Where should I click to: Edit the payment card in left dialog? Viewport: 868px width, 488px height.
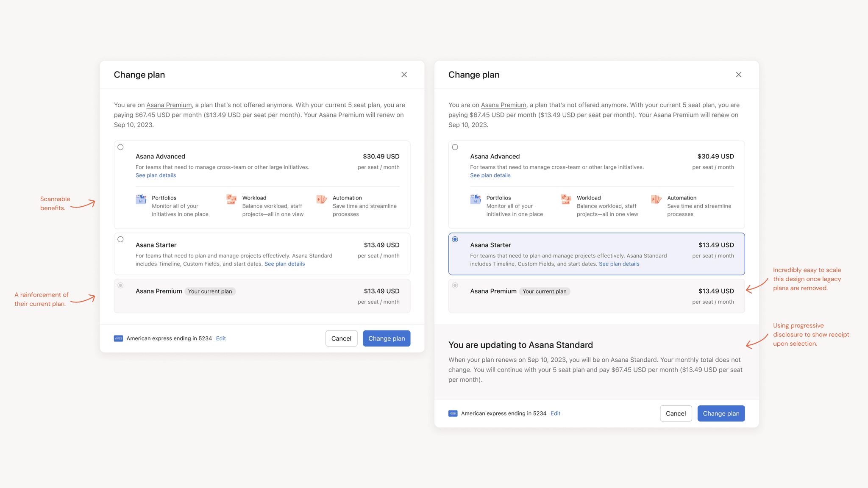point(221,338)
